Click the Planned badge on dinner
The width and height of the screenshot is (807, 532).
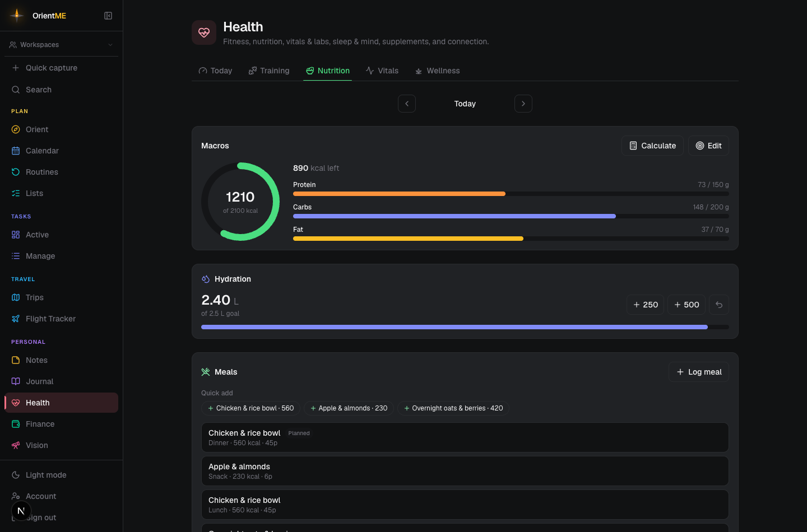point(299,433)
